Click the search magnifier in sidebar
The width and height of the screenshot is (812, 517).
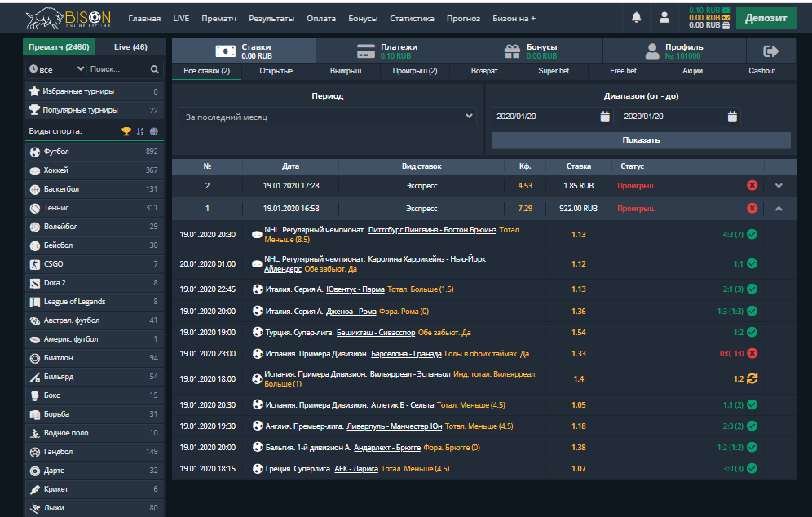[x=155, y=70]
